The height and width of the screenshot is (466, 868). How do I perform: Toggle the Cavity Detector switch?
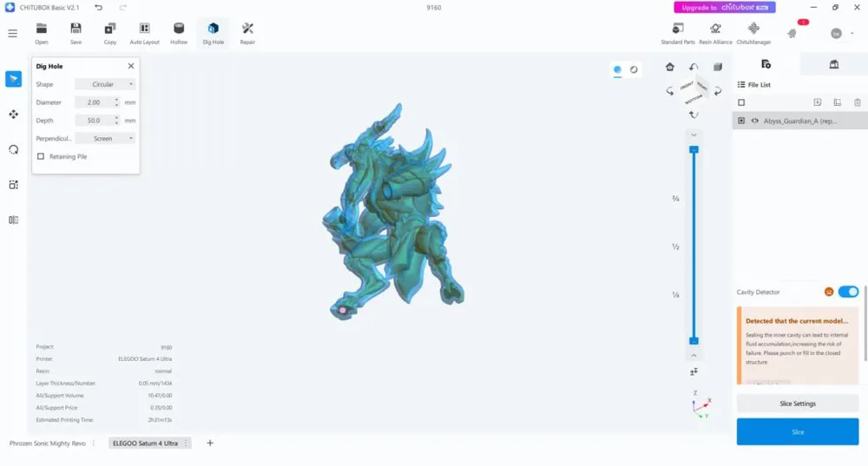point(848,292)
